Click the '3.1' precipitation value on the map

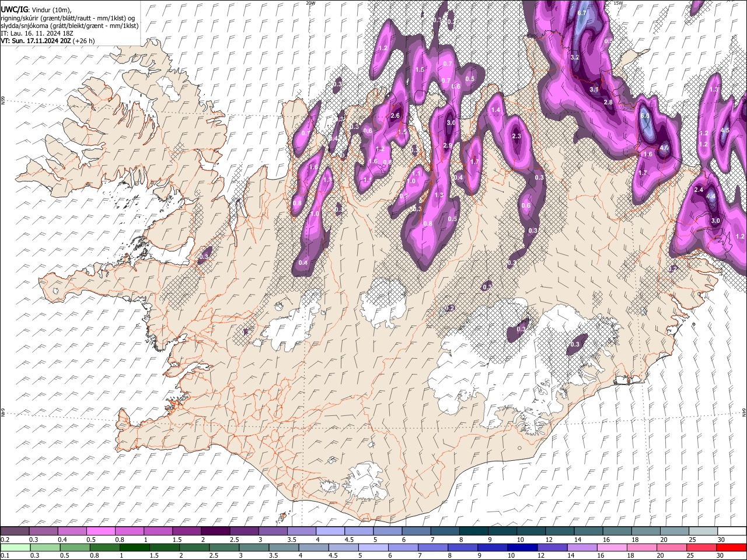pyautogui.click(x=595, y=89)
